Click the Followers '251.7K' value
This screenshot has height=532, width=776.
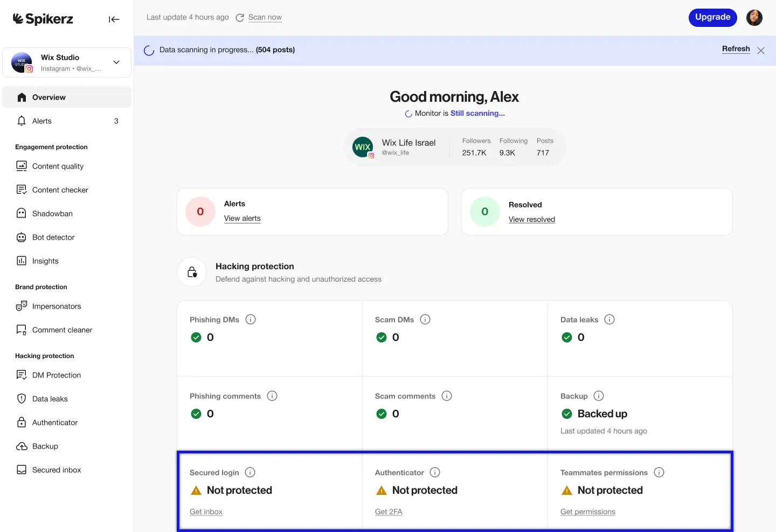coord(474,153)
